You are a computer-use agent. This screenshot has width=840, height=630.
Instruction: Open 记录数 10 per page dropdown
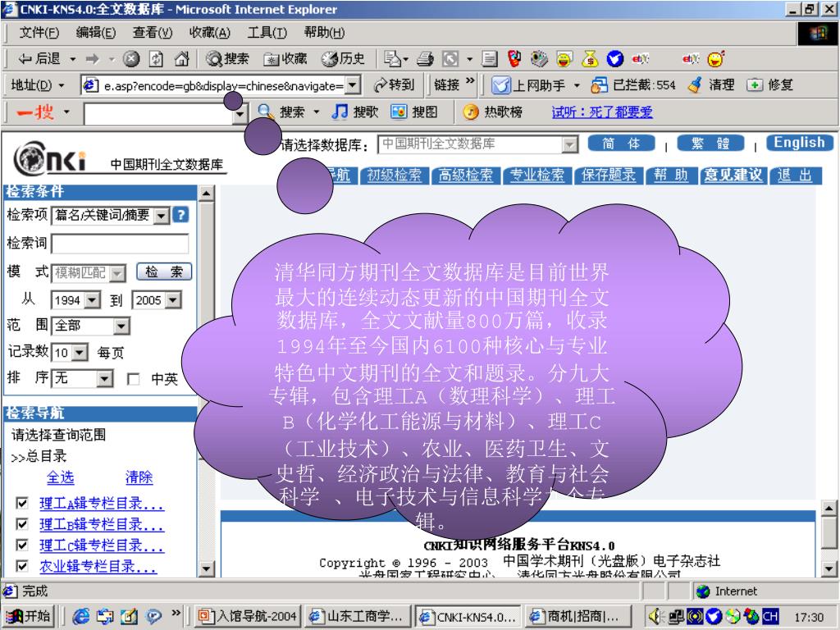point(80,352)
